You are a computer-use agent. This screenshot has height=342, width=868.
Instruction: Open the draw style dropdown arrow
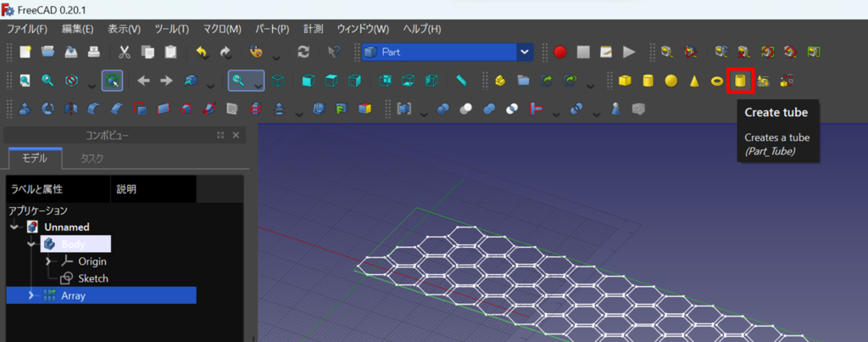click(92, 85)
